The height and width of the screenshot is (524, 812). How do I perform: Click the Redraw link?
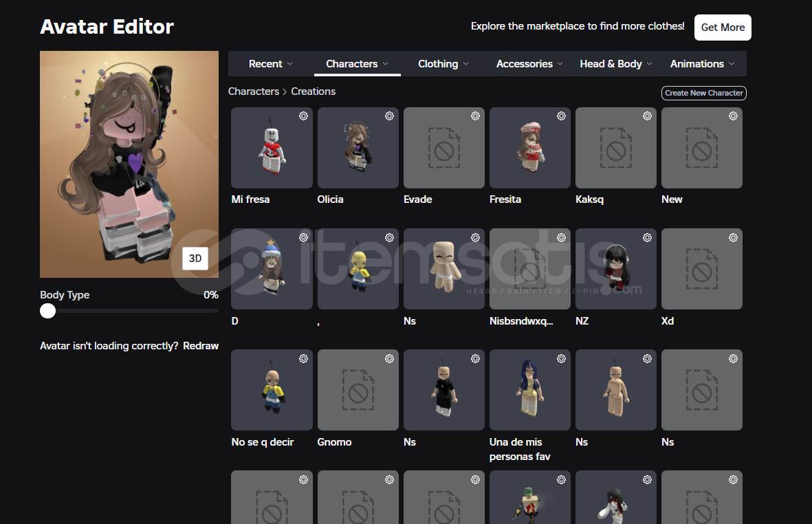(x=200, y=346)
